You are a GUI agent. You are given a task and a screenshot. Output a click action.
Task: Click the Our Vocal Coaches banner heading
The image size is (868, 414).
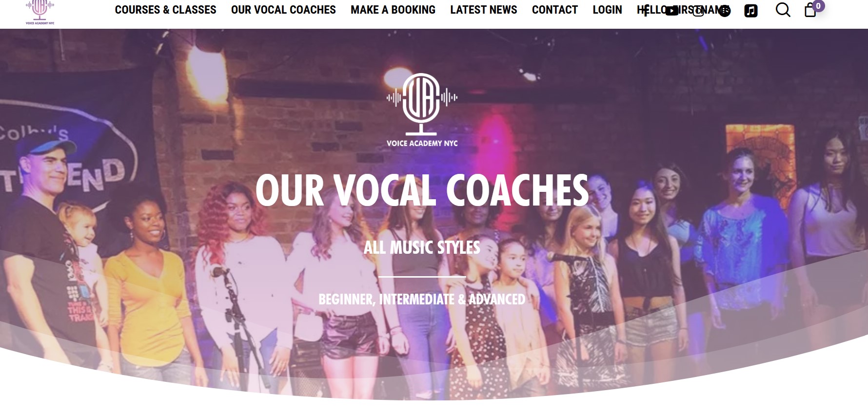422,190
